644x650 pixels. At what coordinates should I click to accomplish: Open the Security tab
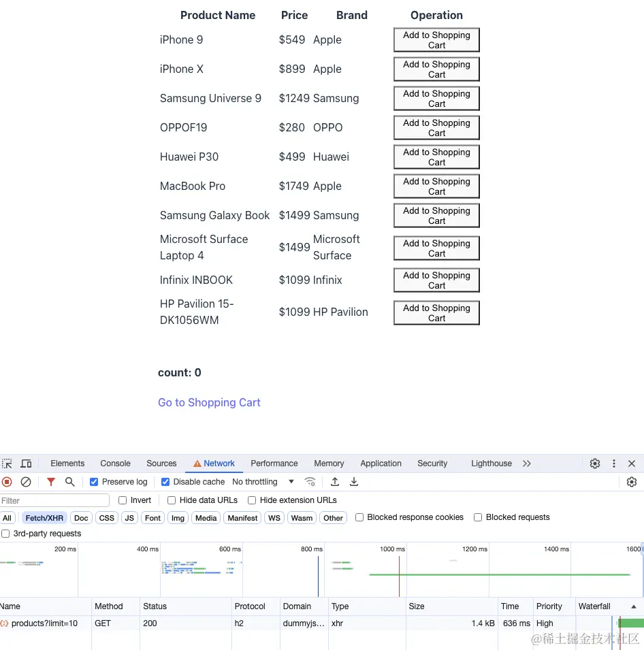432,464
